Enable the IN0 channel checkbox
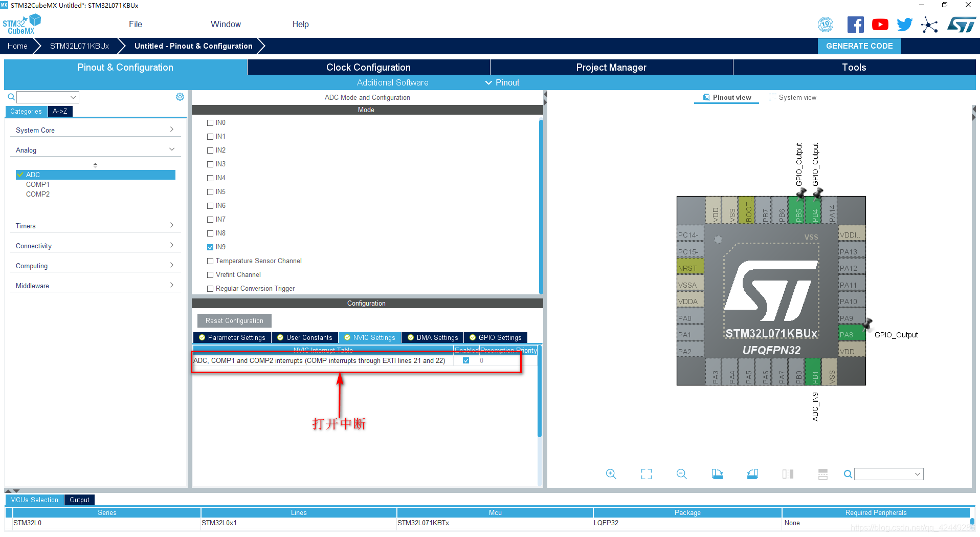 pyautogui.click(x=210, y=123)
